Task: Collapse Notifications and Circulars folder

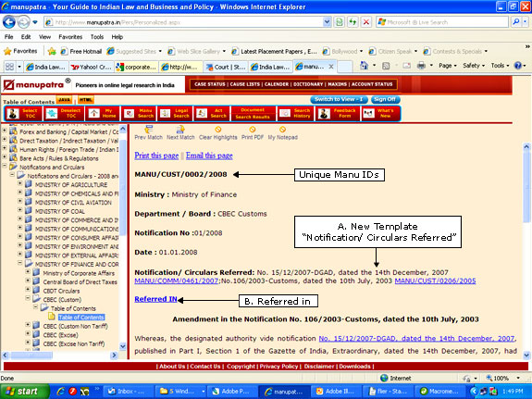Action: coord(5,166)
